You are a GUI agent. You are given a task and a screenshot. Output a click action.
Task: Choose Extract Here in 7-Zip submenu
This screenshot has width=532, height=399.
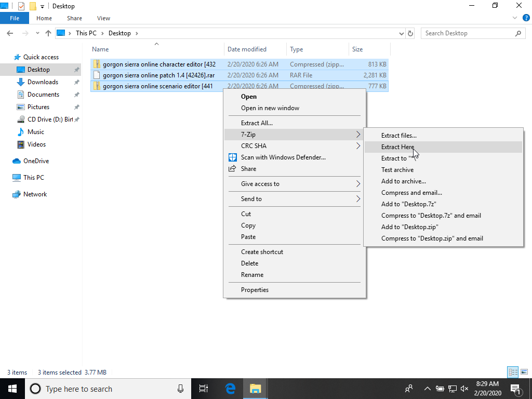click(397, 147)
